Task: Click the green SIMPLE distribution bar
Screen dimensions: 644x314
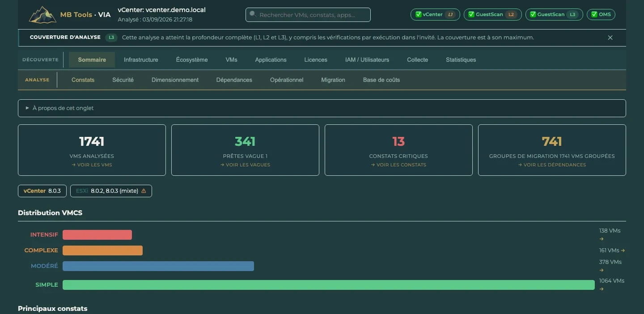Action: tap(329, 285)
